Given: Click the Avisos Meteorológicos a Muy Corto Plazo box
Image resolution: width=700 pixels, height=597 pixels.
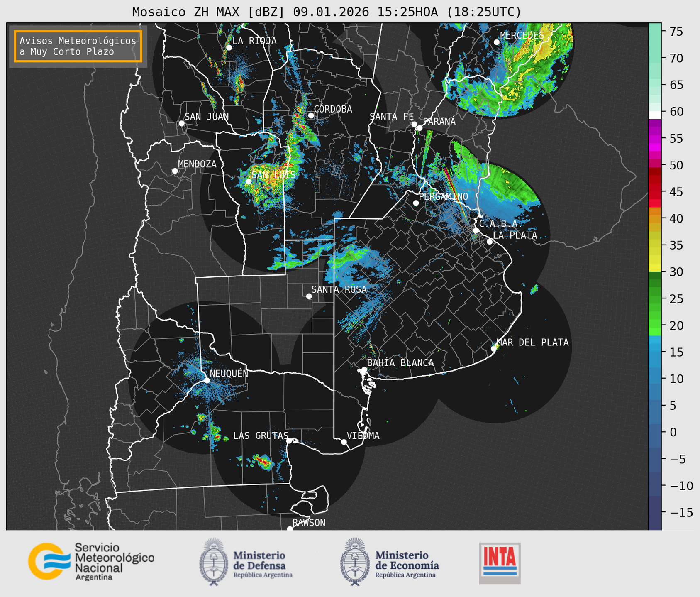Looking at the screenshot, I should 78,46.
